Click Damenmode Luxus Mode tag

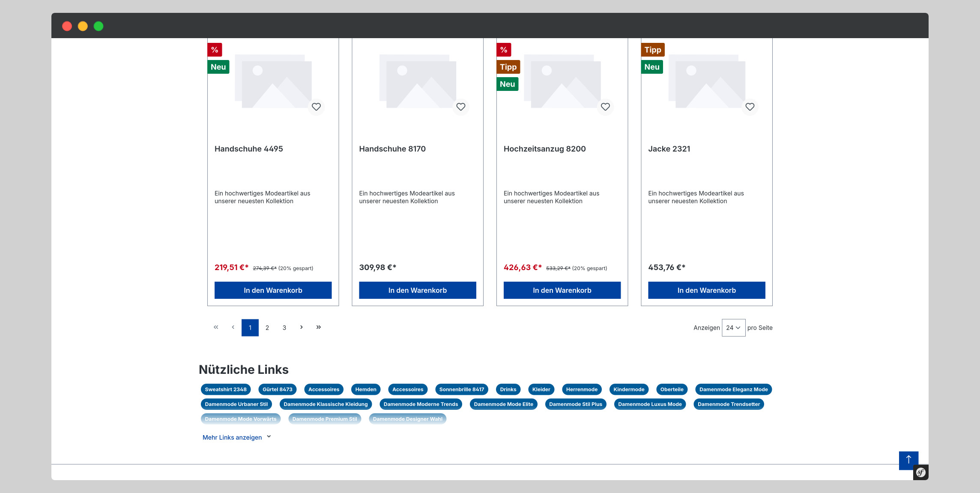[650, 404]
